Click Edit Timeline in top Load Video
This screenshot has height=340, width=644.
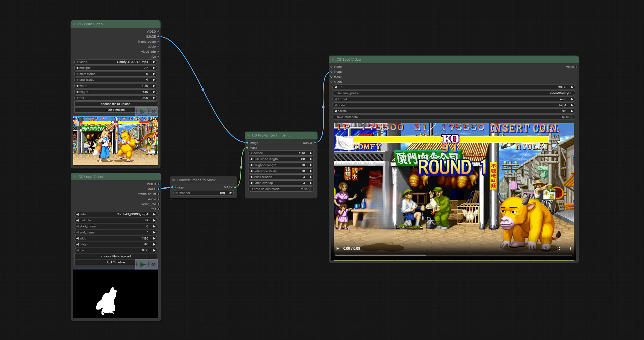pyautogui.click(x=115, y=110)
